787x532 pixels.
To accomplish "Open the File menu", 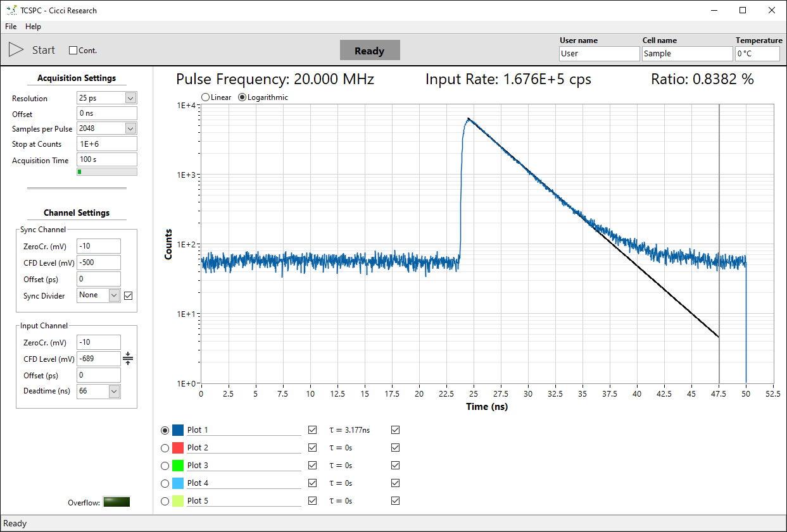I will (11, 27).
